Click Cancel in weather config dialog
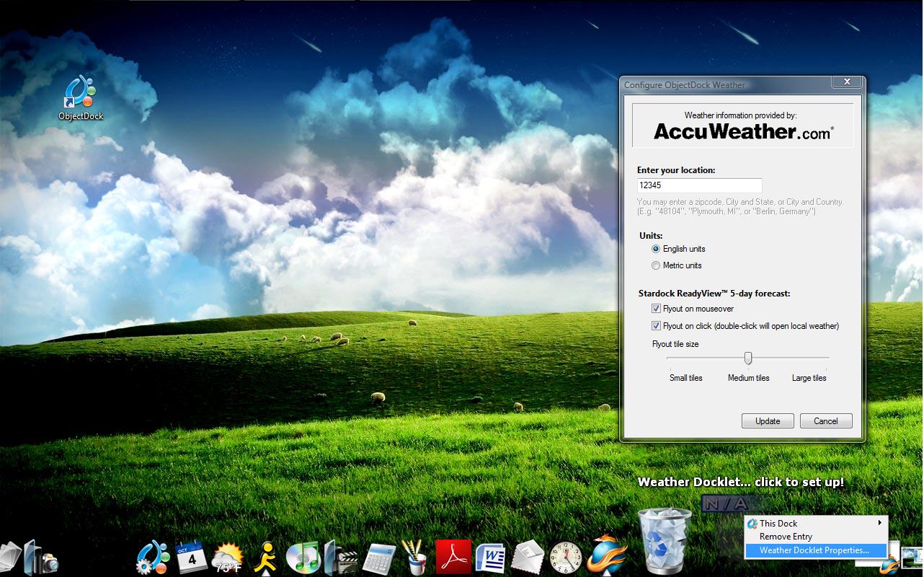 (826, 421)
